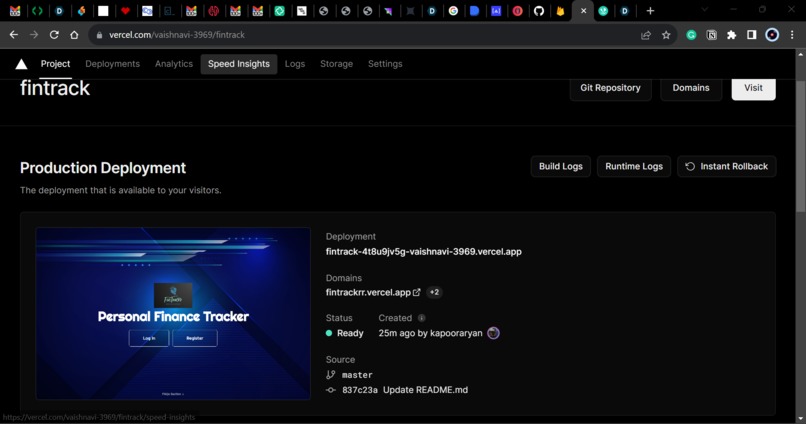Open Runtime Logs
This screenshot has height=424, width=806.
[634, 167]
